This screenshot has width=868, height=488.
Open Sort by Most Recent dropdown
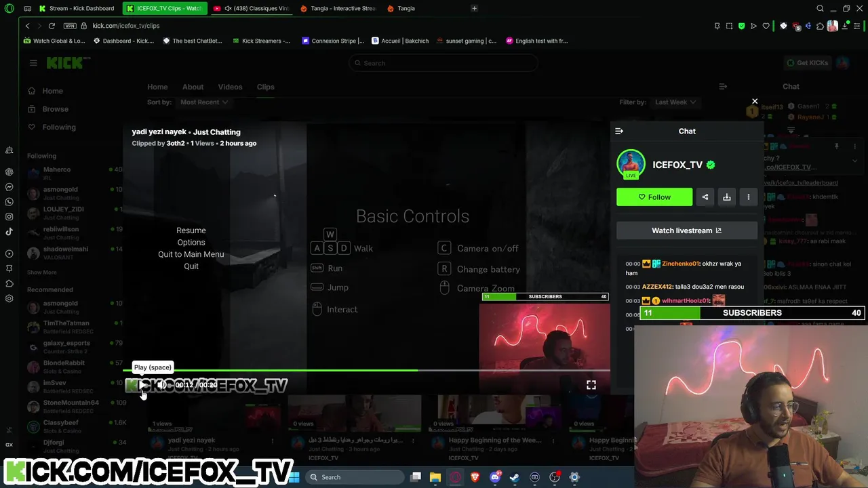pyautogui.click(x=203, y=102)
